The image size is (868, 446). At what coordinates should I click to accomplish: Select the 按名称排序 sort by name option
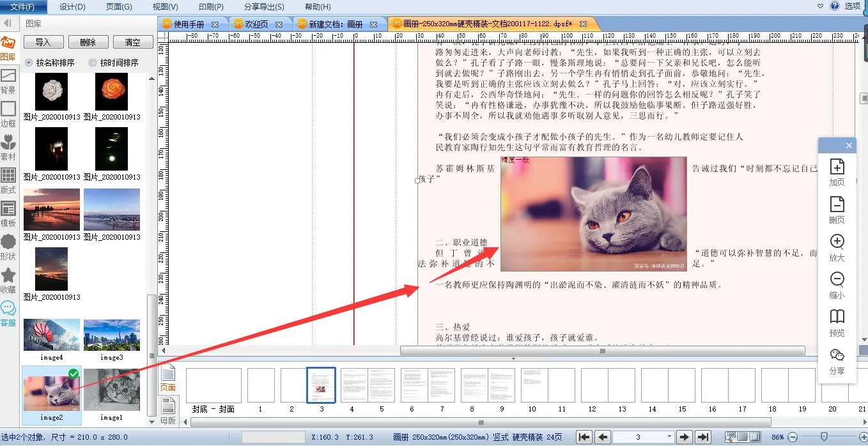pos(50,63)
